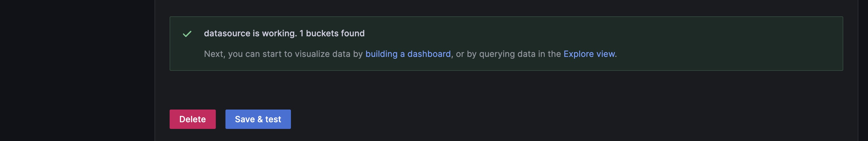Screen dimensions: 868x141
Task: Click 'or by querying data in the' text
Action: point(508,54)
